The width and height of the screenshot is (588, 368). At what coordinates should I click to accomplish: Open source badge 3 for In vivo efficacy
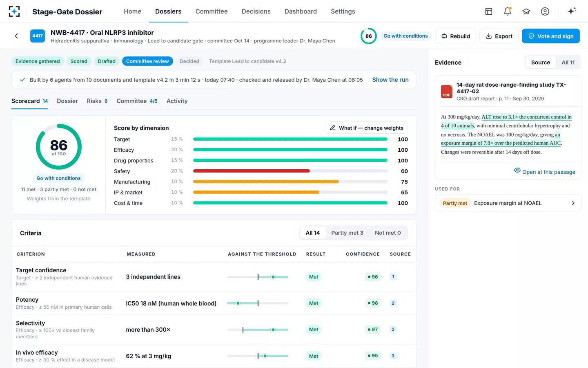(x=393, y=356)
